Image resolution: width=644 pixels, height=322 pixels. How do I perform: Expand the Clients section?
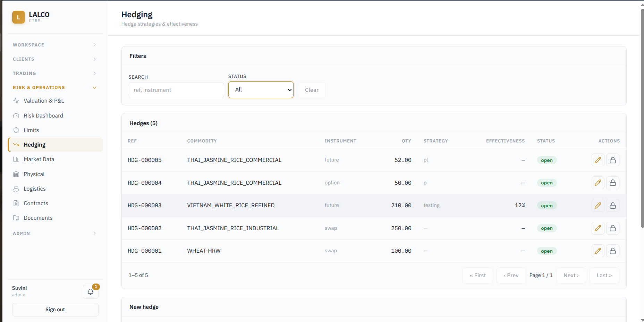55,59
